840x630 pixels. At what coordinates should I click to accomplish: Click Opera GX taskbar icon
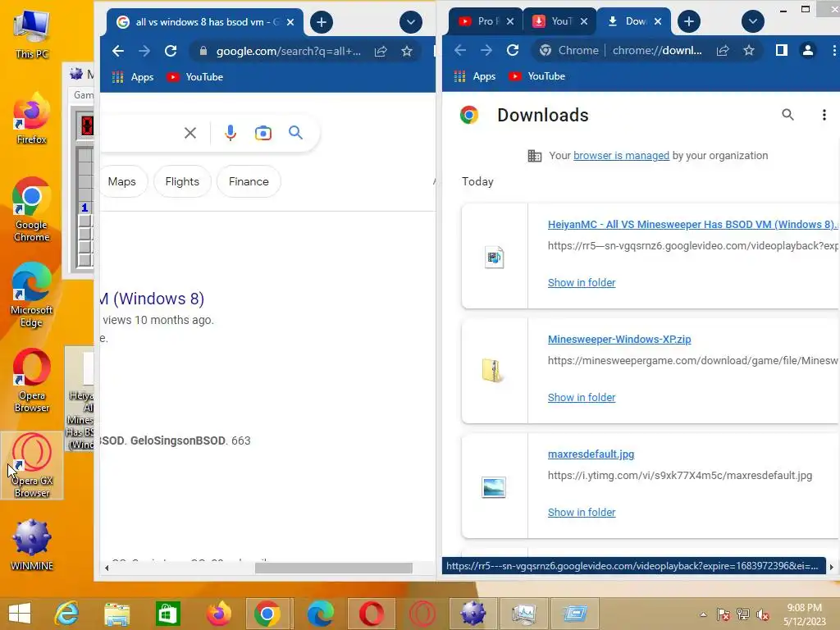pyautogui.click(x=422, y=614)
